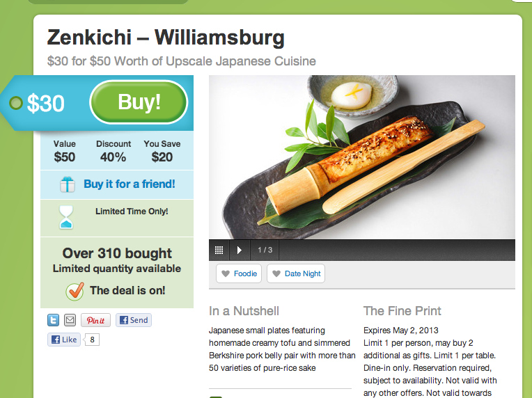Toggle the Foodie heart tag

tap(239, 273)
